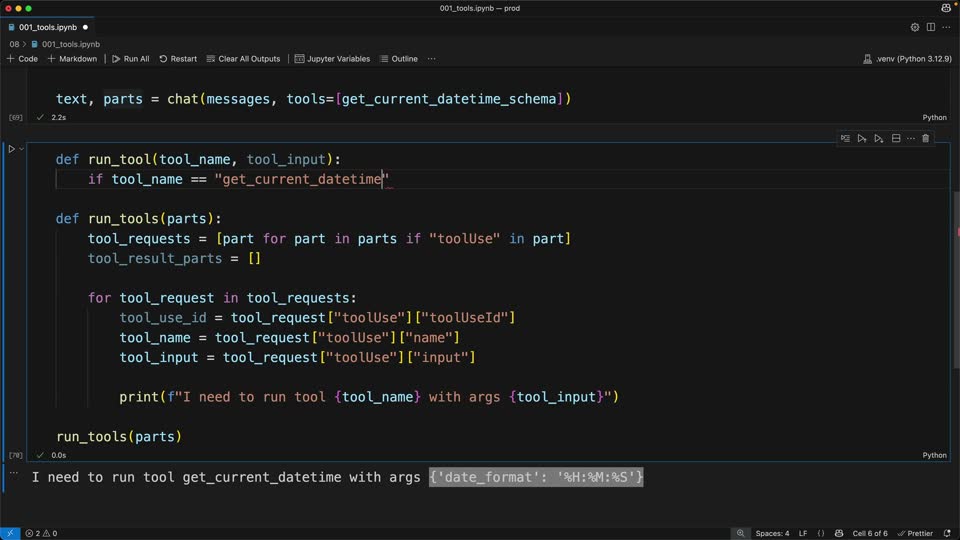Execute above cells from cell toolbar
Screen dimensions: 960x540
click(862, 139)
